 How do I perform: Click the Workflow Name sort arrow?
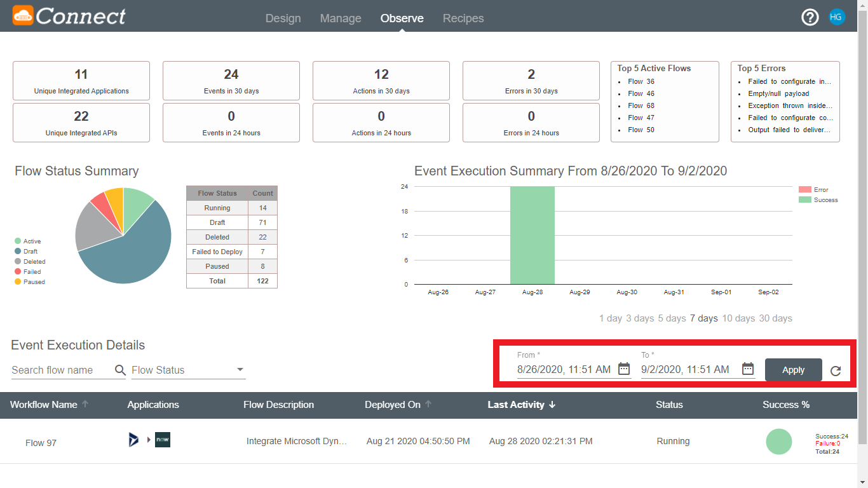pos(86,404)
